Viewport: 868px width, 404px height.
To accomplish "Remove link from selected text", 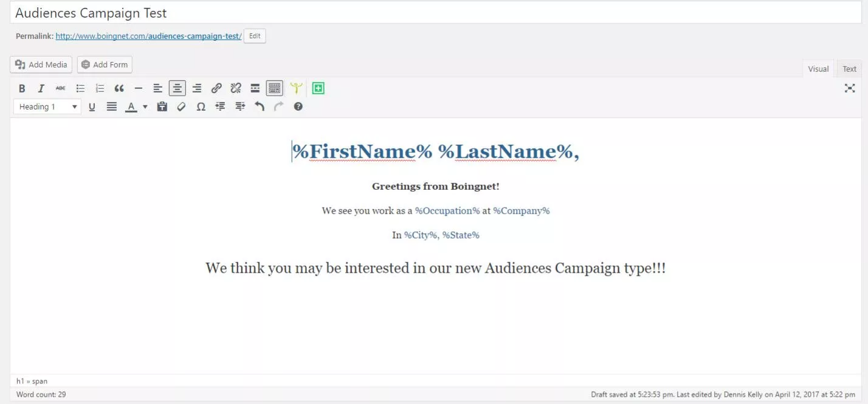I will tap(236, 89).
